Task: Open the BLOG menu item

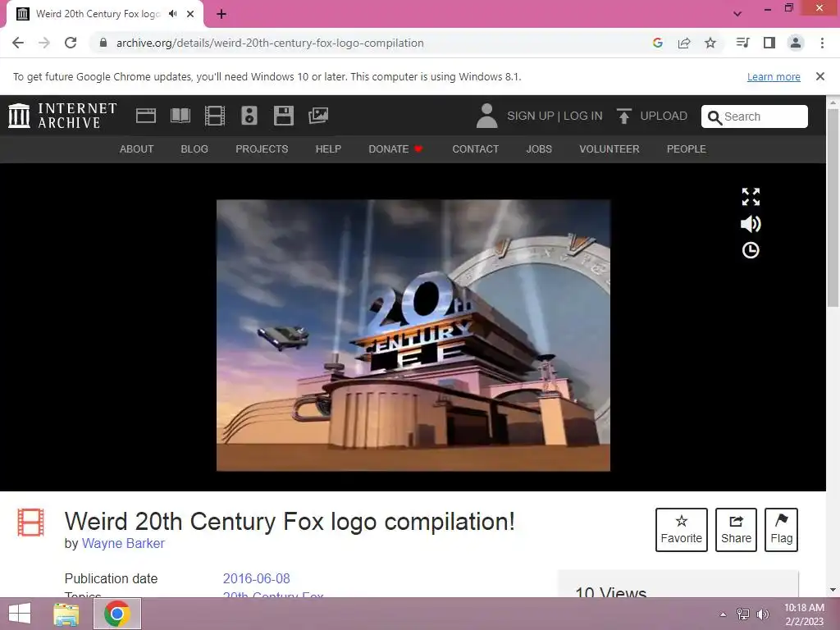Action: (x=194, y=149)
